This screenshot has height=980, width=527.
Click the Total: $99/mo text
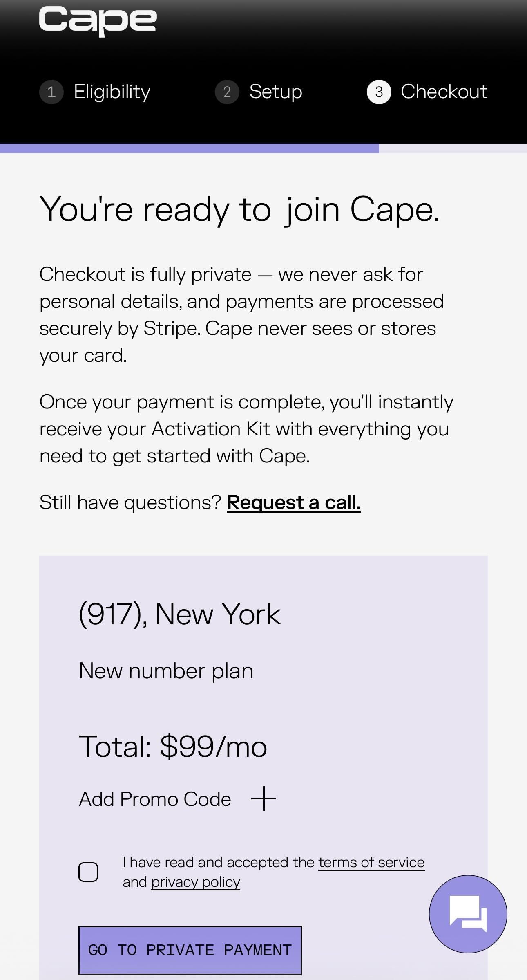(x=173, y=746)
